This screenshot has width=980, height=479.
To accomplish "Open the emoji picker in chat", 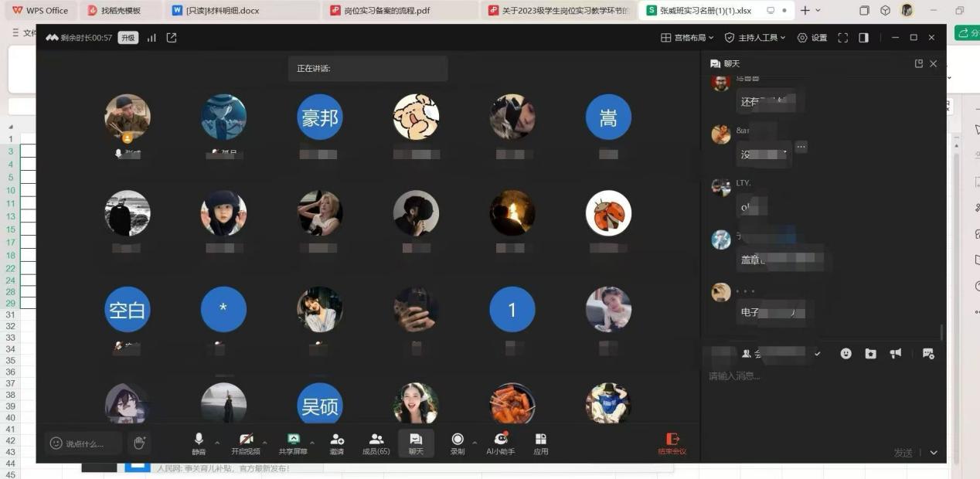I will tap(846, 353).
